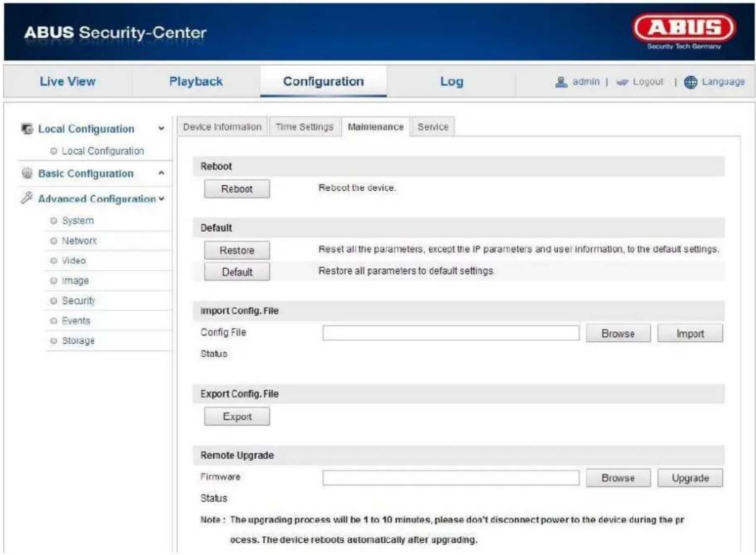Screen dimensions: 756x555
Task: Switch to the Service tab
Action: [x=433, y=126]
